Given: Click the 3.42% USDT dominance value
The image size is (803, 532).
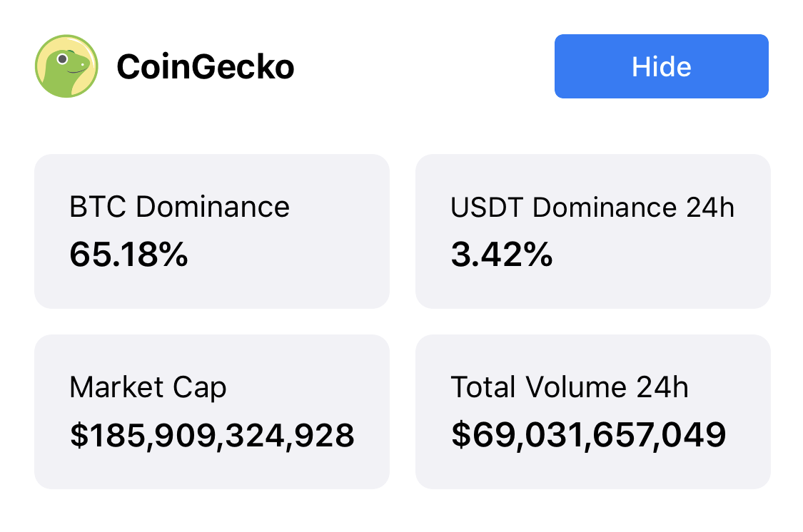Looking at the screenshot, I should click(502, 255).
